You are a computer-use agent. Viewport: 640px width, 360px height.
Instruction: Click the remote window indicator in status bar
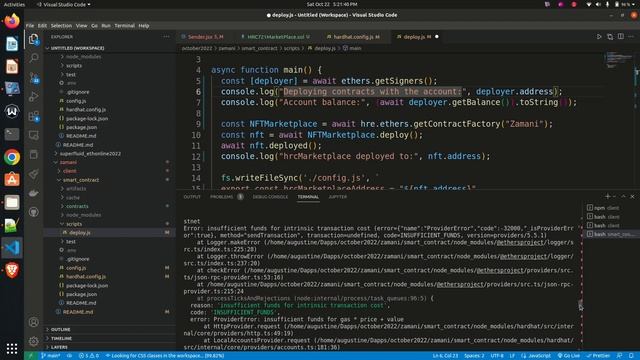click(x=30, y=356)
